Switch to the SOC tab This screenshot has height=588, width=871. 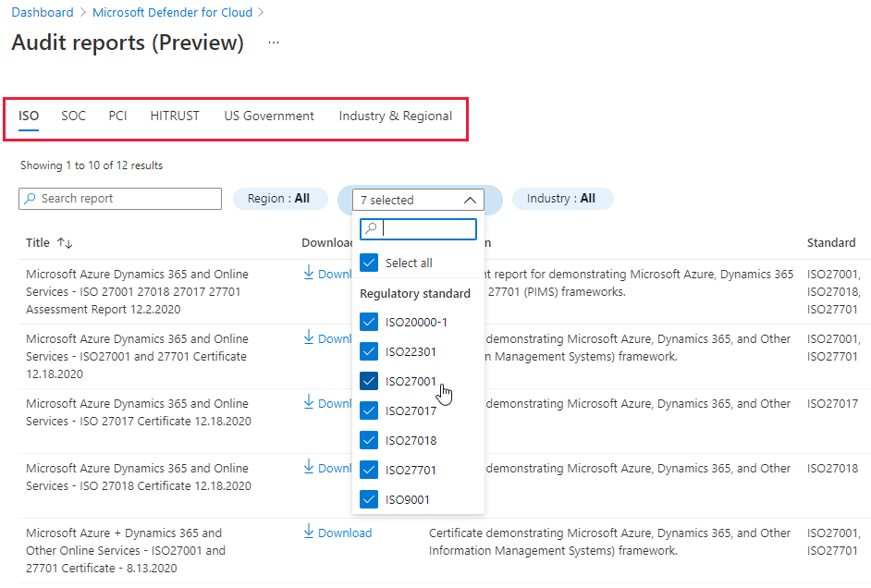pyautogui.click(x=73, y=116)
